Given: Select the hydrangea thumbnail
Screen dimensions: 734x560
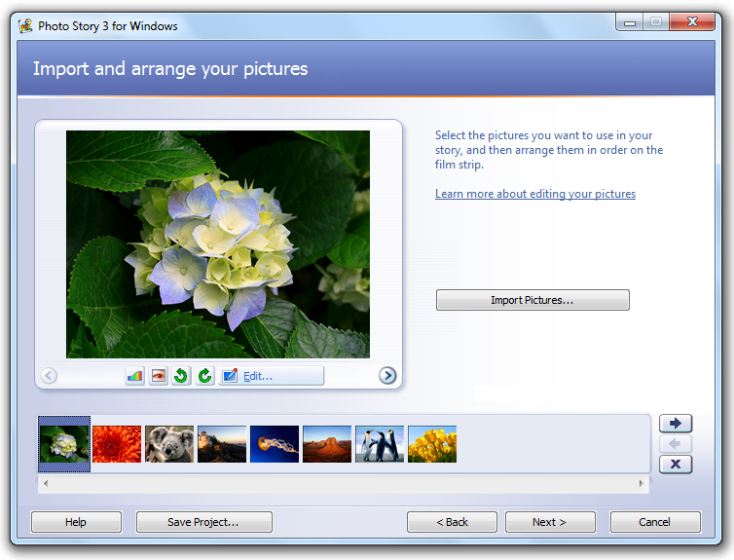Looking at the screenshot, I should tap(64, 444).
